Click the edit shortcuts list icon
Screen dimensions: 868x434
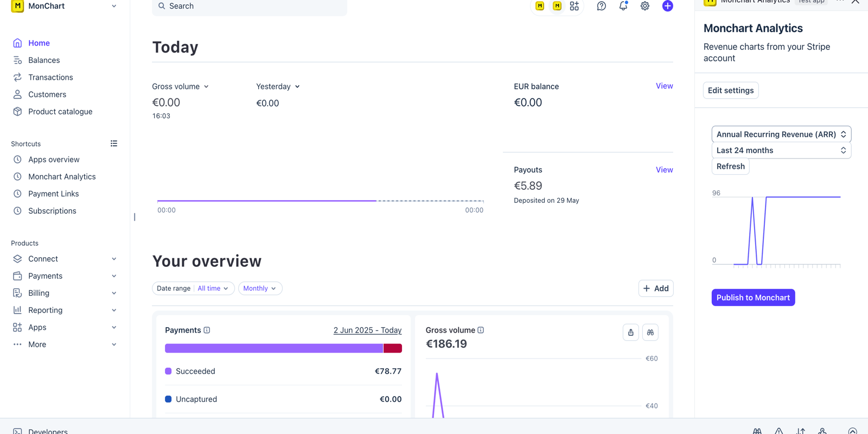(114, 144)
